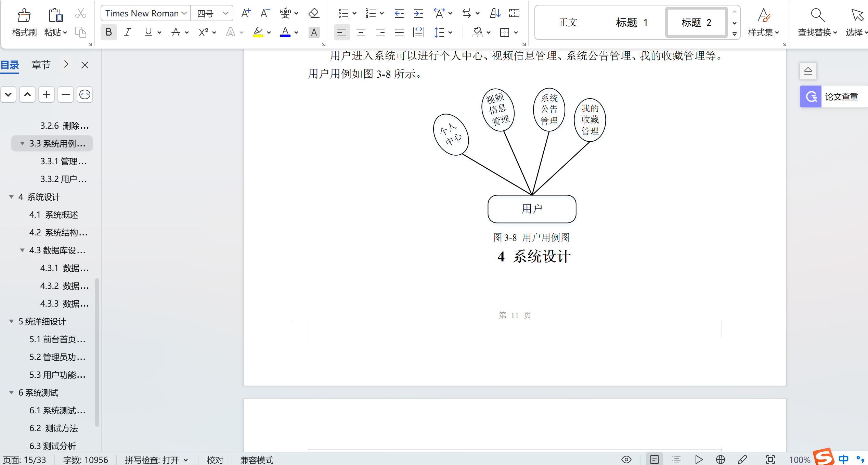Click the minus remove heading button
Screen dimensions: 868x465
click(x=66, y=94)
